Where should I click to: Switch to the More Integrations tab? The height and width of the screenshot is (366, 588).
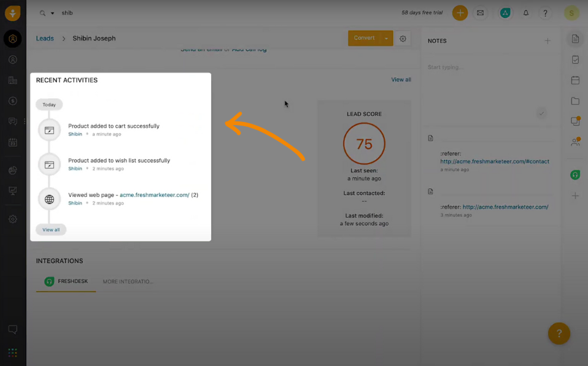coord(128,281)
